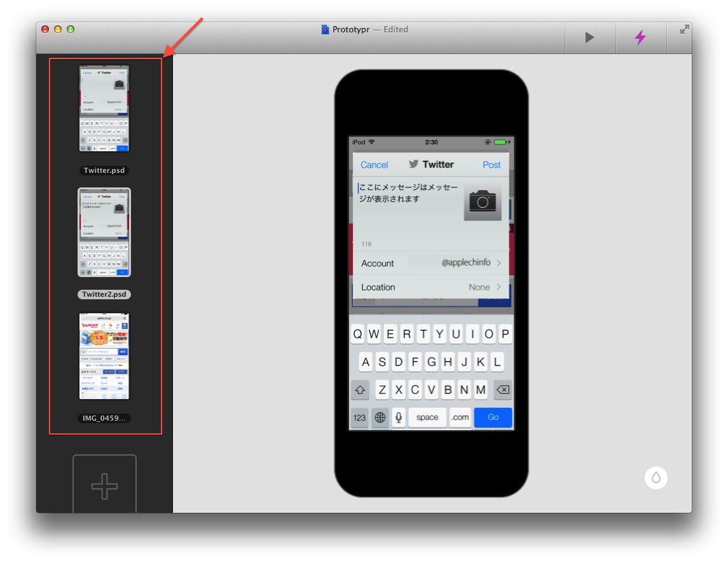This screenshot has height=563, width=728.
Task: Enter fullscreen using the arrows icon
Action: click(684, 29)
